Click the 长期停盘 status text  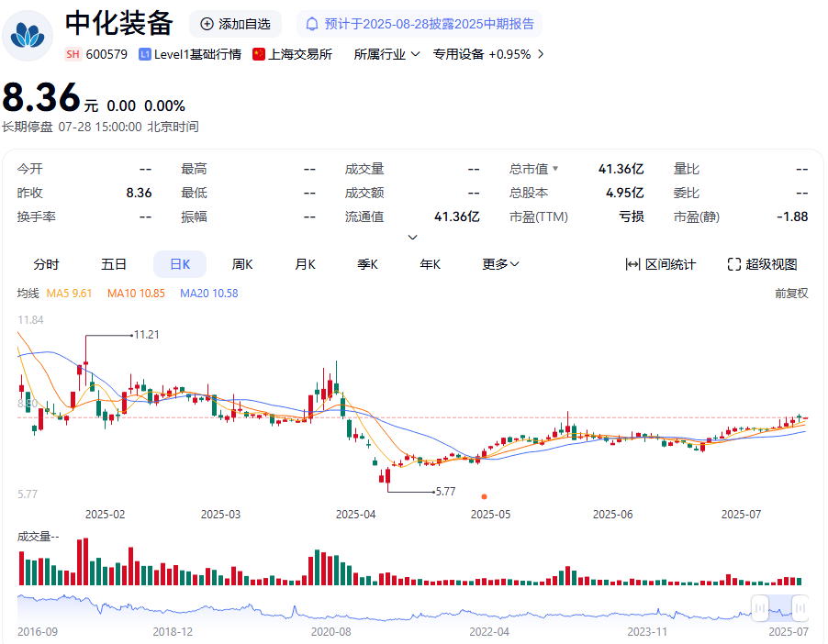27,127
